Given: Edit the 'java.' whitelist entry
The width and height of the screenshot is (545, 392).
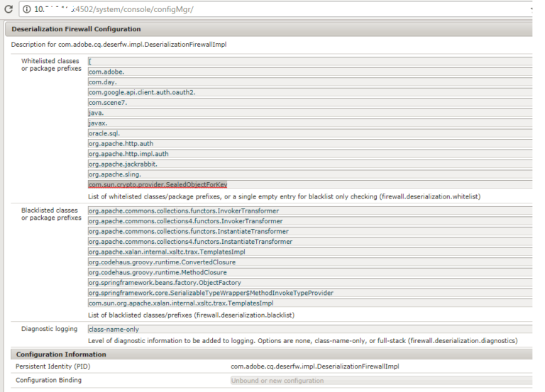Looking at the screenshot, I should (x=310, y=113).
